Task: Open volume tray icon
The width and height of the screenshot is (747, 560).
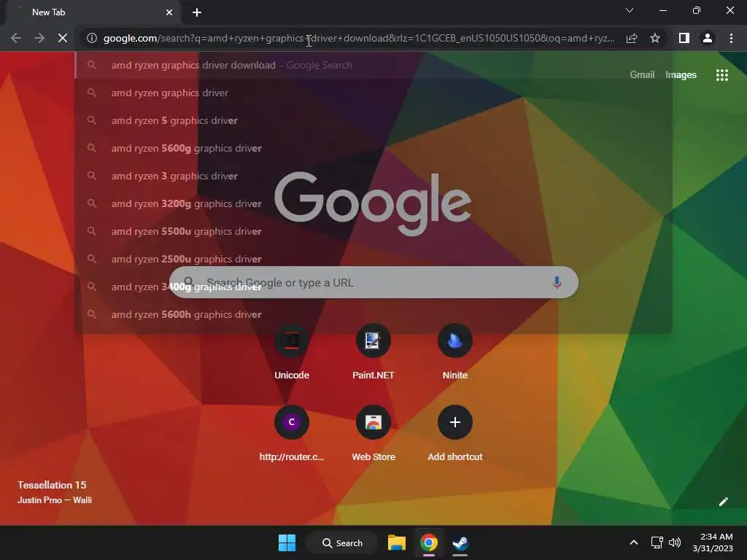Action: click(x=675, y=542)
